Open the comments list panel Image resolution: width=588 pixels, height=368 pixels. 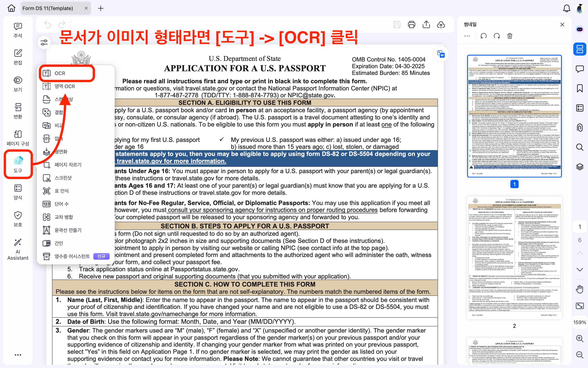click(580, 69)
